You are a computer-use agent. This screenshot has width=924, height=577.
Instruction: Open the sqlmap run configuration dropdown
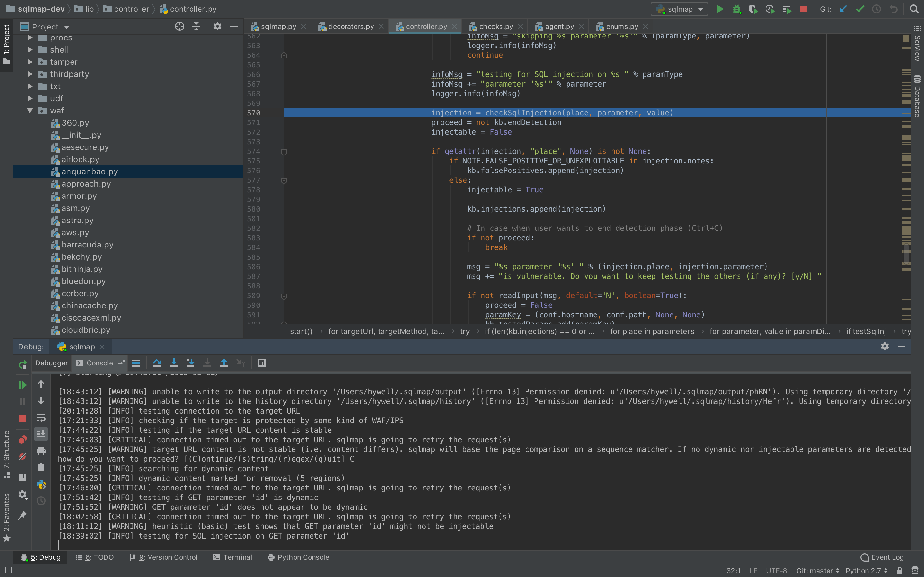pos(679,9)
